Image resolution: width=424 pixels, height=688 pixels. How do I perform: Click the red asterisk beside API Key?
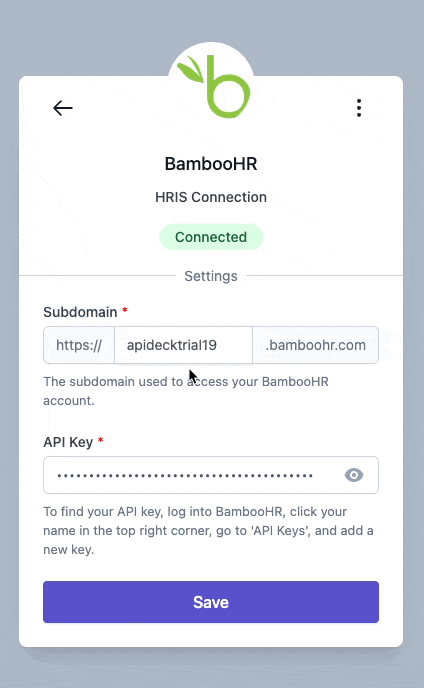coord(101,440)
